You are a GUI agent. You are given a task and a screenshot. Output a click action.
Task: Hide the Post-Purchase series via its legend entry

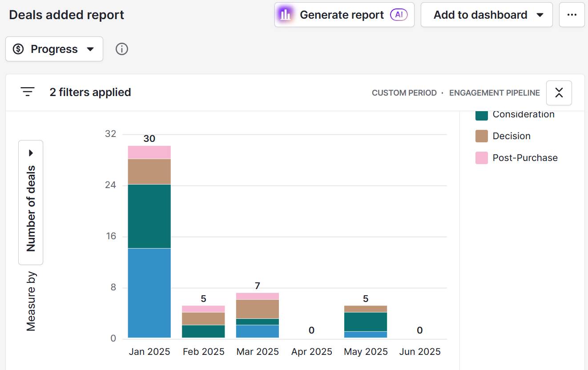[525, 157]
